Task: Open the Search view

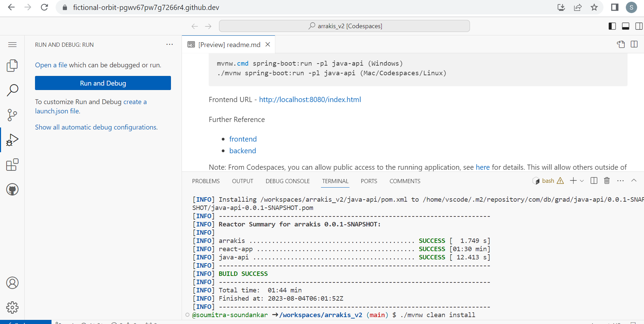Action: click(12, 90)
